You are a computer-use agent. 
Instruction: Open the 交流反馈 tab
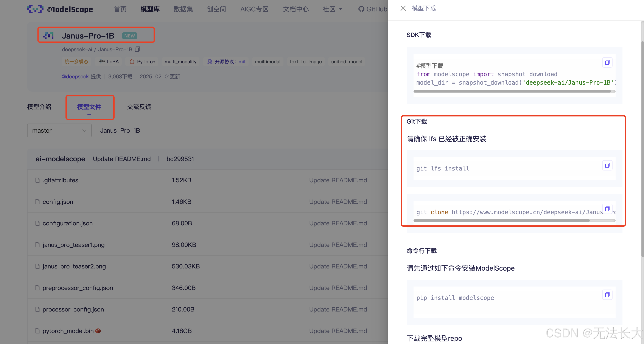click(x=139, y=107)
